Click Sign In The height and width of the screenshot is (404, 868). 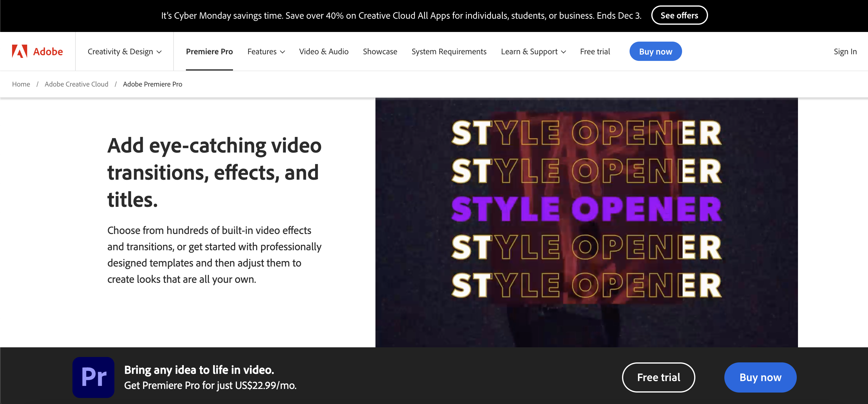[845, 52]
